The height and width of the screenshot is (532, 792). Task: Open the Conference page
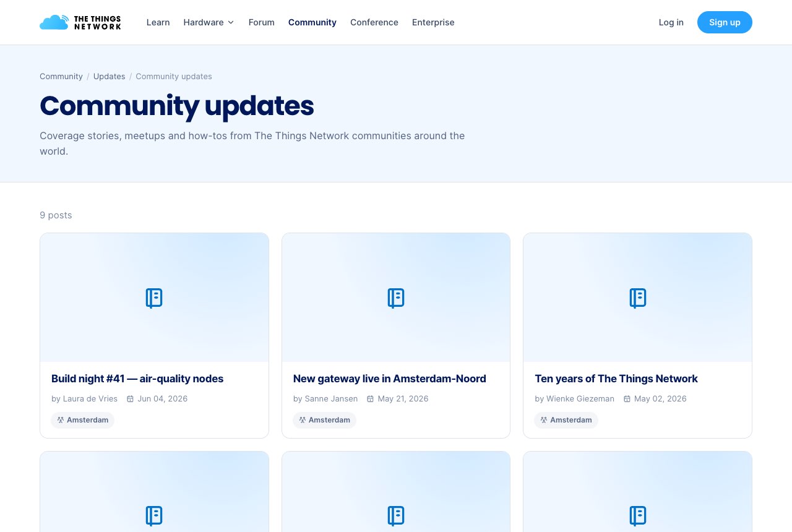coord(374,22)
